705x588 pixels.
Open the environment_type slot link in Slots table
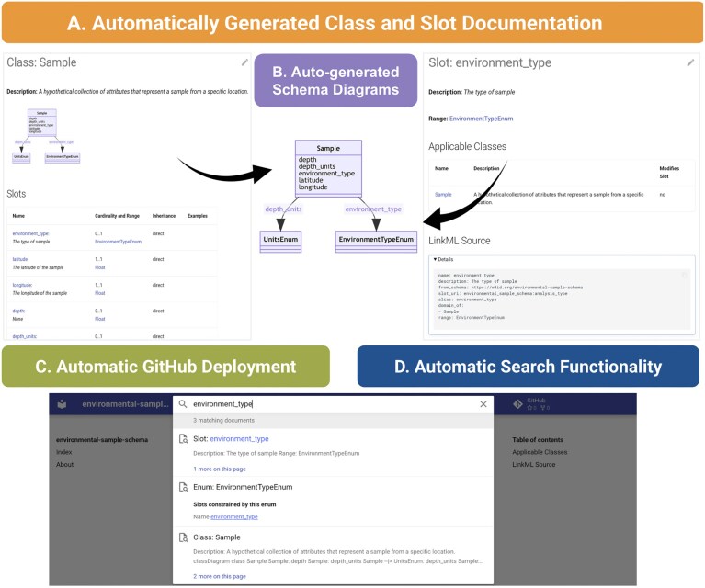click(30, 233)
